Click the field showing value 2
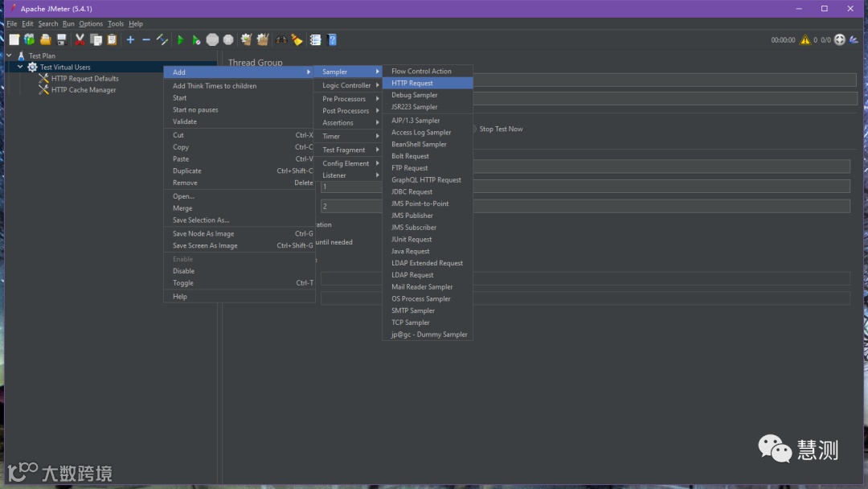Viewport: 868px width, 489px height. coord(585,206)
